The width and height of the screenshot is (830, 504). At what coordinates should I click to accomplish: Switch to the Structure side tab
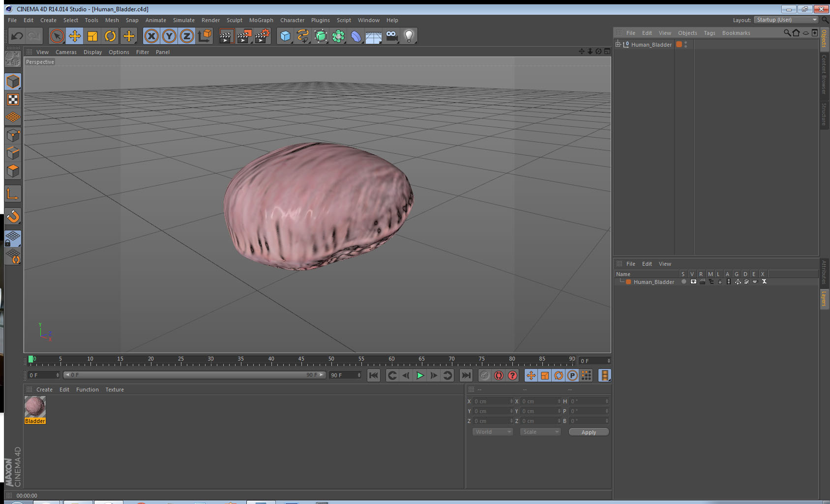tap(824, 114)
